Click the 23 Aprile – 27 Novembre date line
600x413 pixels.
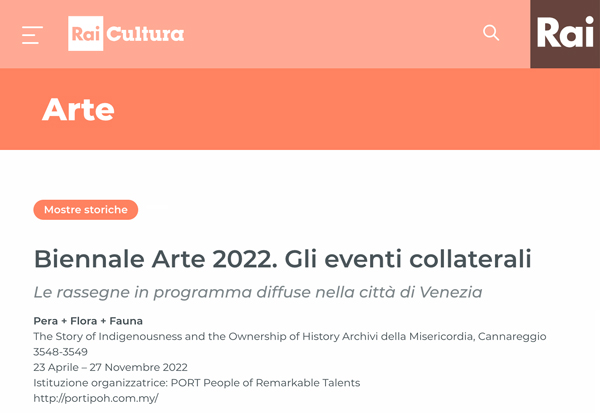click(110, 367)
